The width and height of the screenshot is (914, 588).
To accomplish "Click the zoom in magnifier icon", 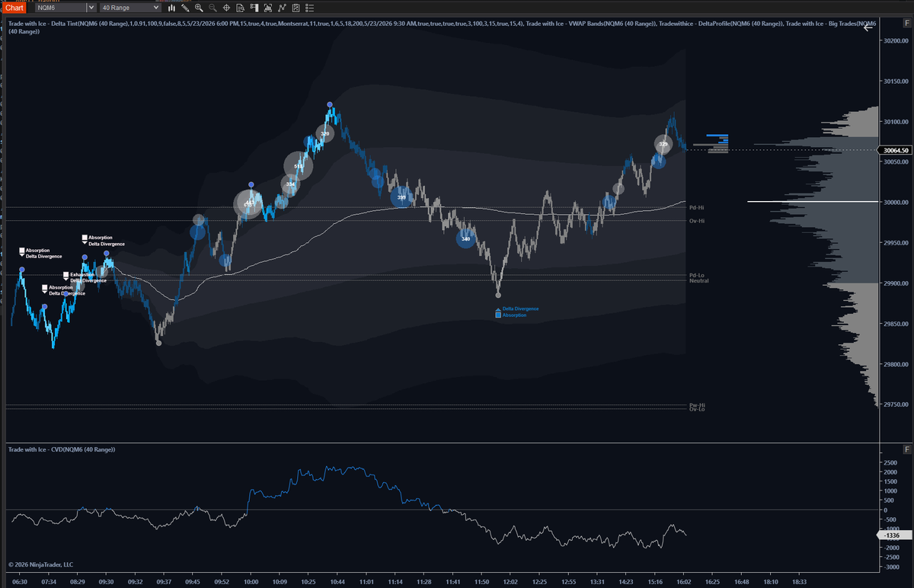I will (x=199, y=8).
